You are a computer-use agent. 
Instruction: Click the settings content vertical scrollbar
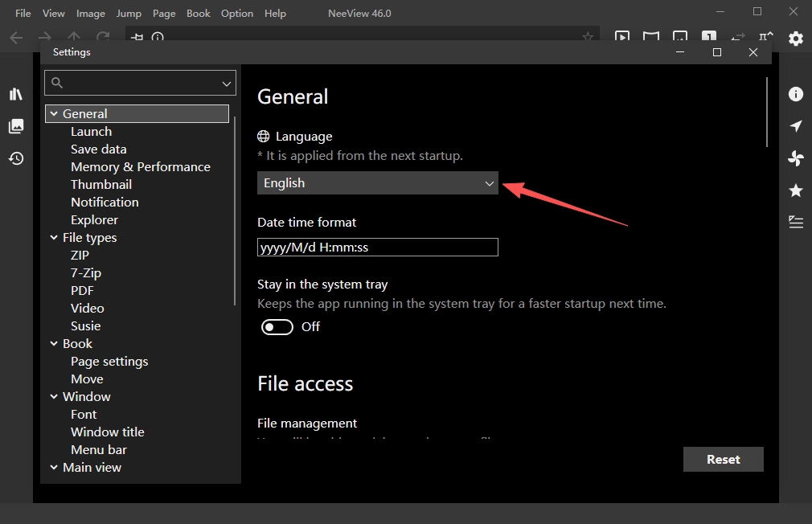click(x=766, y=113)
